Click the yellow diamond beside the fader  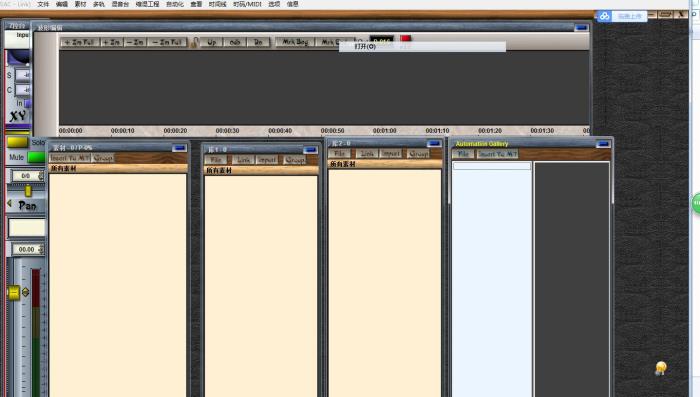pos(25,292)
